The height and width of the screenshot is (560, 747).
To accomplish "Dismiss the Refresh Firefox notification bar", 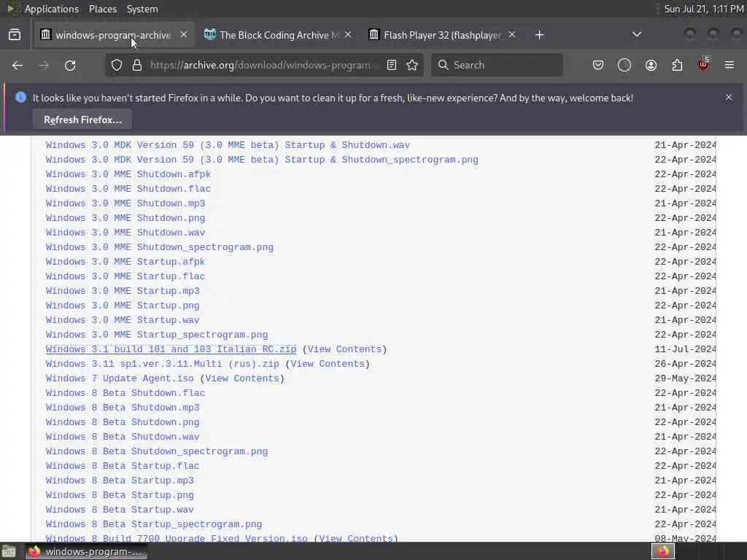I will tap(729, 97).
